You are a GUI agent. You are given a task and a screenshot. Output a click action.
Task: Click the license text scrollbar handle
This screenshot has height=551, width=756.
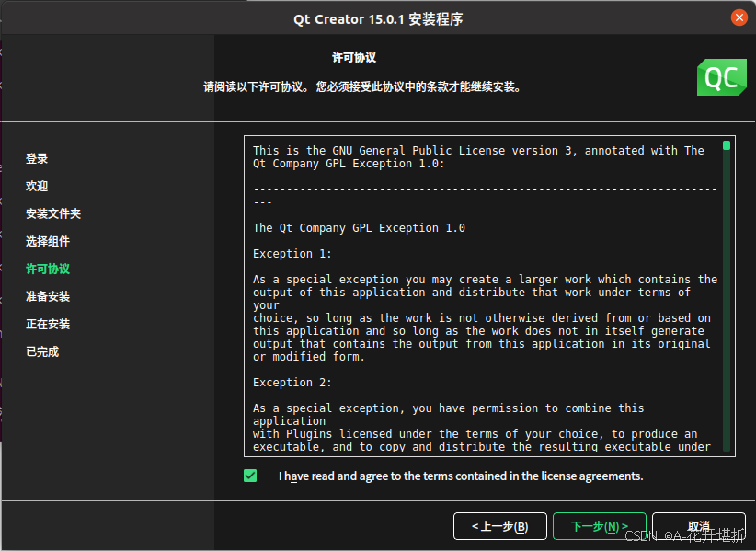(x=727, y=145)
